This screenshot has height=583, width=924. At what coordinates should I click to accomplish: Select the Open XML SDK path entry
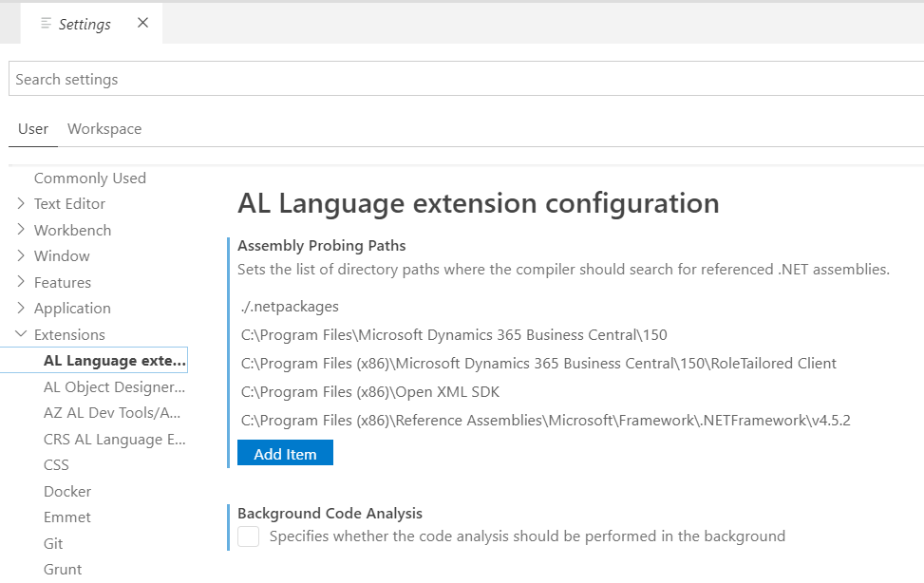[x=370, y=392]
